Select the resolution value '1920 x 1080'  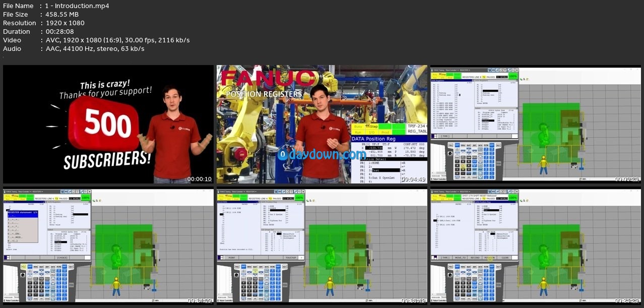click(65, 23)
